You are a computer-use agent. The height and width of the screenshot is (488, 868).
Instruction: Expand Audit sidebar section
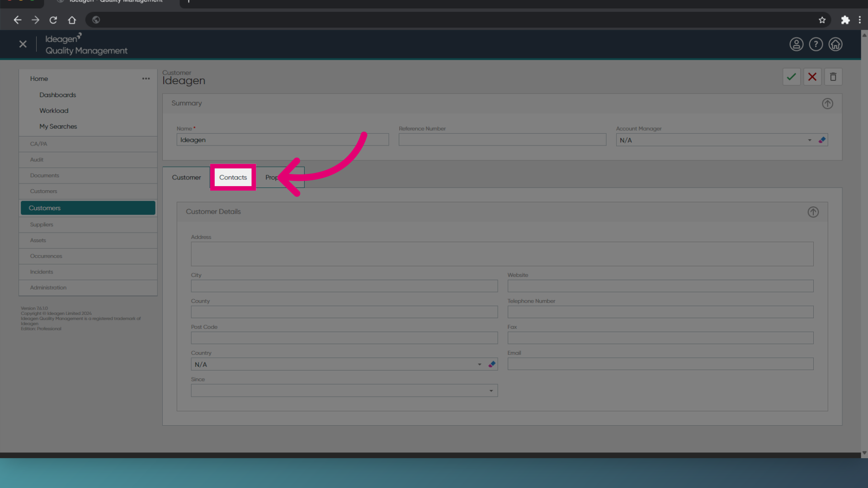[88, 160]
